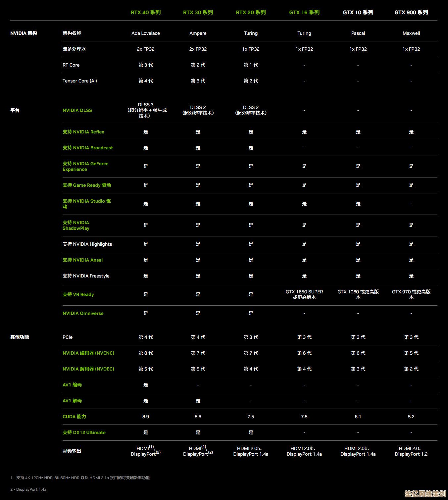The height and width of the screenshot is (500, 448).
Task: Select the 平台 section label
Action: tap(15, 110)
